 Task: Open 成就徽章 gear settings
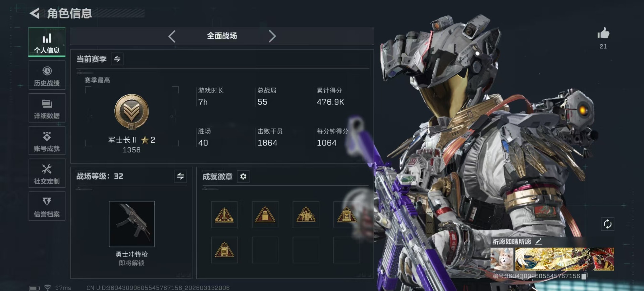click(x=243, y=177)
